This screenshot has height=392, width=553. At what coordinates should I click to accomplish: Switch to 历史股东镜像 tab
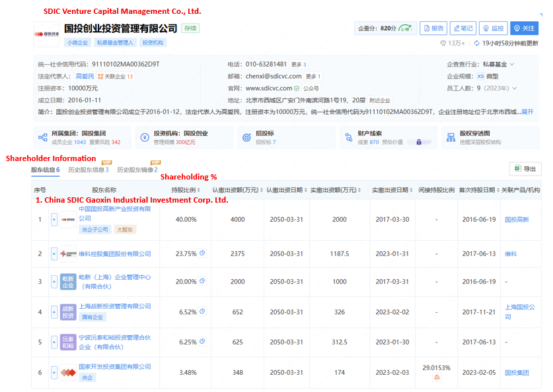point(135,170)
